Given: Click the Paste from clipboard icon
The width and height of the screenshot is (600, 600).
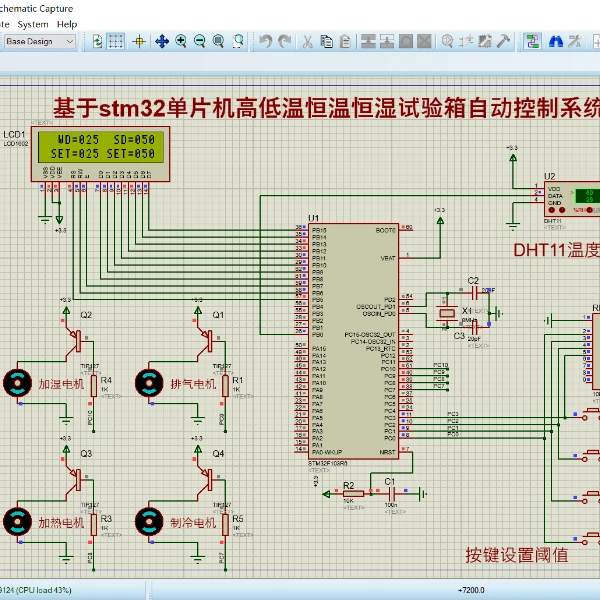Looking at the screenshot, I should click(345, 41).
